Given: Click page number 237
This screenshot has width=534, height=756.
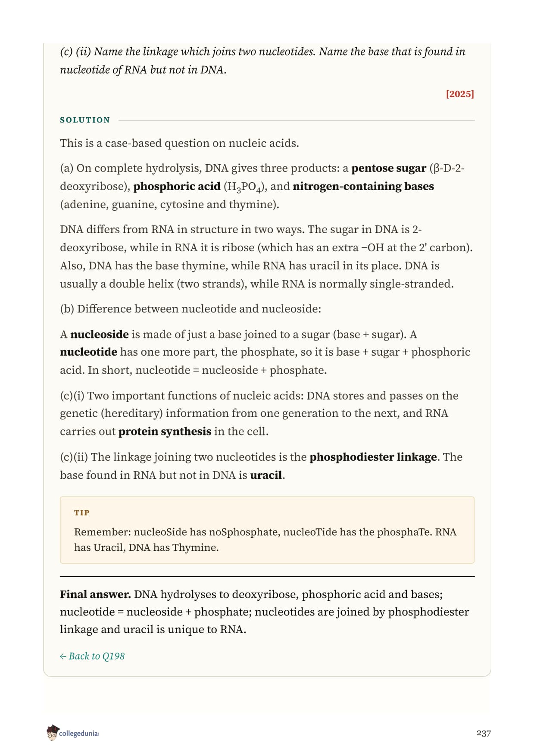Looking at the screenshot, I should pyautogui.click(x=484, y=733).
